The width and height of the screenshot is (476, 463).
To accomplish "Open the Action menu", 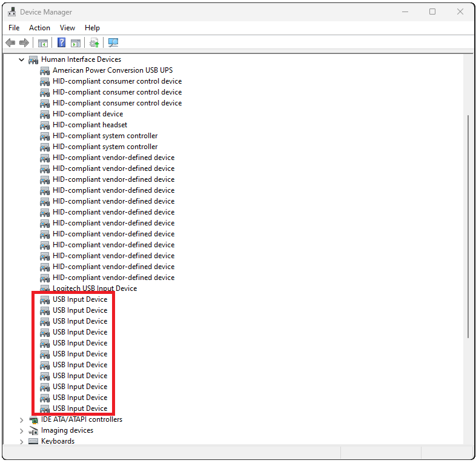I will coord(39,28).
